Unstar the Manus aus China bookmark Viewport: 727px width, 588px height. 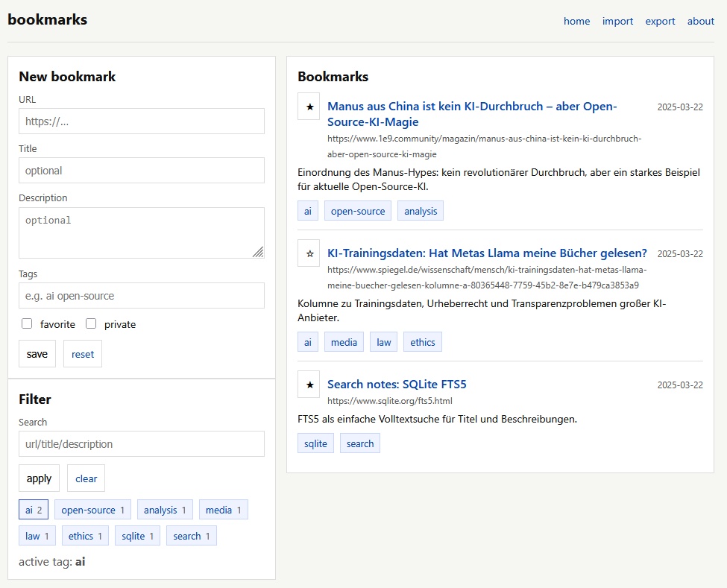point(309,107)
